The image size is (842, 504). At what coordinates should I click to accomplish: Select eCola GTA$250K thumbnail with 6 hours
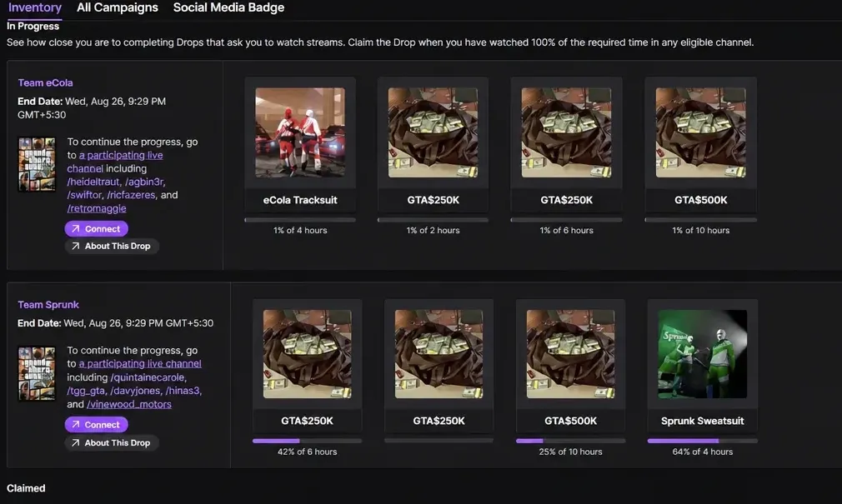pyautogui.click(x=567, y=132)
